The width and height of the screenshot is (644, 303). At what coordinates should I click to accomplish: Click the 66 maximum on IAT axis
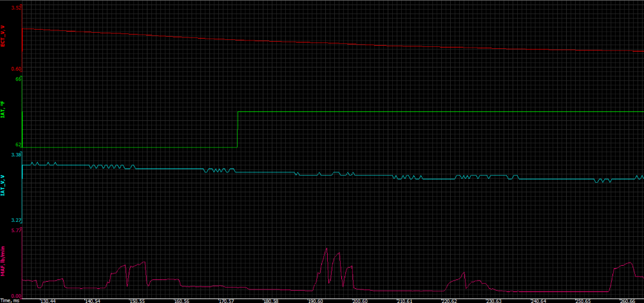click(x=19, y=78)
